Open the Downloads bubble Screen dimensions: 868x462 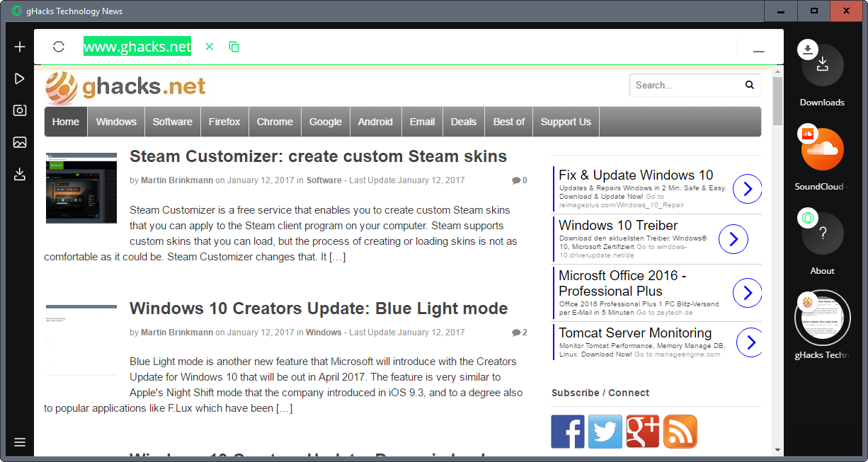coord(822,66)
